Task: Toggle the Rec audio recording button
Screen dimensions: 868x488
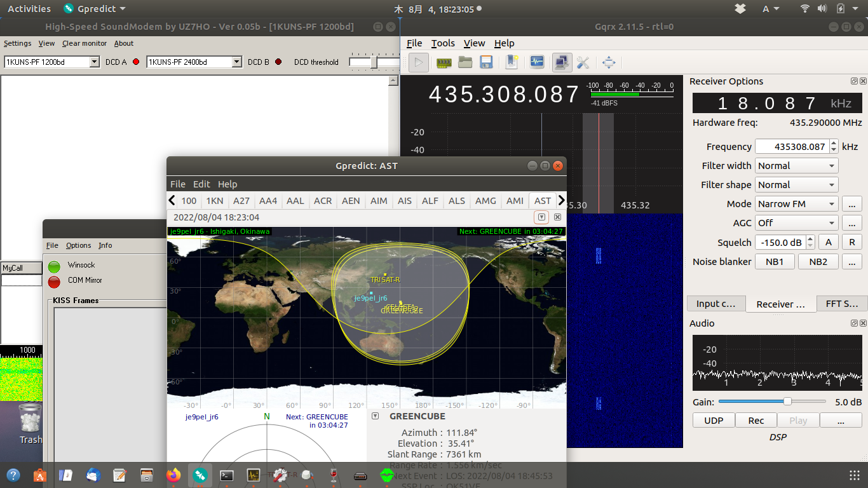Action: tap(756, 420)
